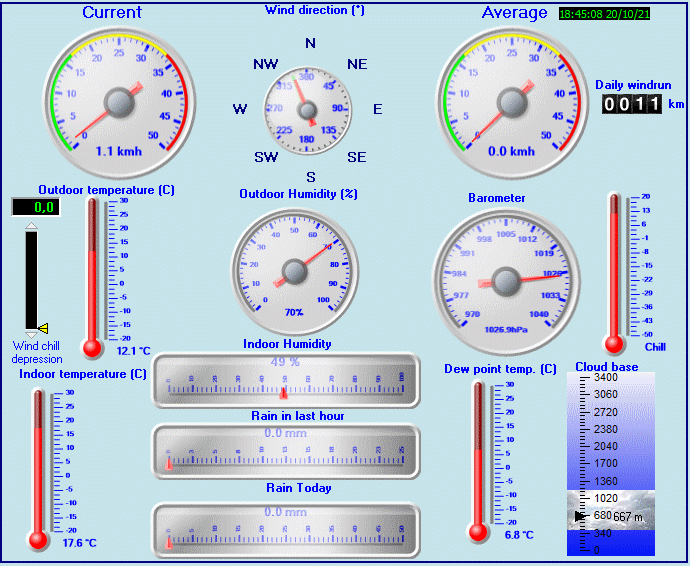Click the down arrow below wind chill bar
This screenshot has height=566, width=690.
click(x=31, y=333)
